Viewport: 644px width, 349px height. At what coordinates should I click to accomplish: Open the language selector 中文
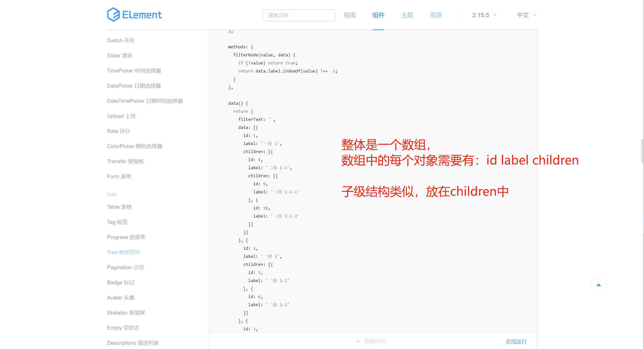point(523,15)
